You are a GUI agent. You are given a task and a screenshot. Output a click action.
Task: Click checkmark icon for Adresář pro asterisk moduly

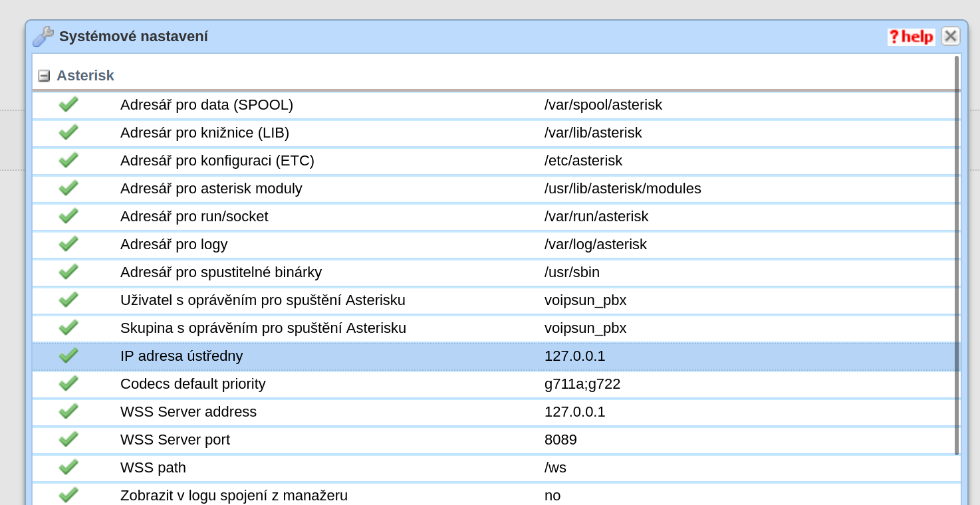(68, 188)
